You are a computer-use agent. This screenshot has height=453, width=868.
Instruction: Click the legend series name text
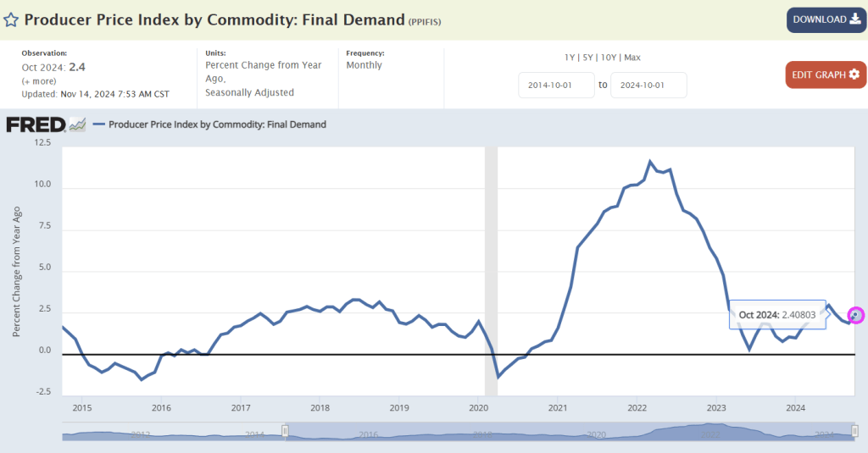(x=218, y=124)
